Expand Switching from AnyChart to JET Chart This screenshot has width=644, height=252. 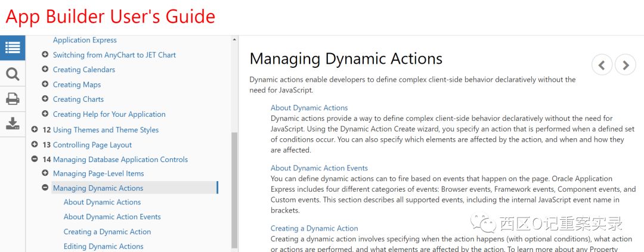[x=45, y=55]
